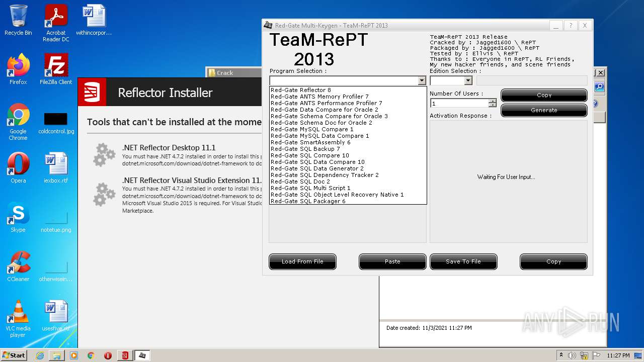Launch Opera browser desktop shortcut
Image resolution: width=644 pixels, height=362 pixels.
(18, 168)
